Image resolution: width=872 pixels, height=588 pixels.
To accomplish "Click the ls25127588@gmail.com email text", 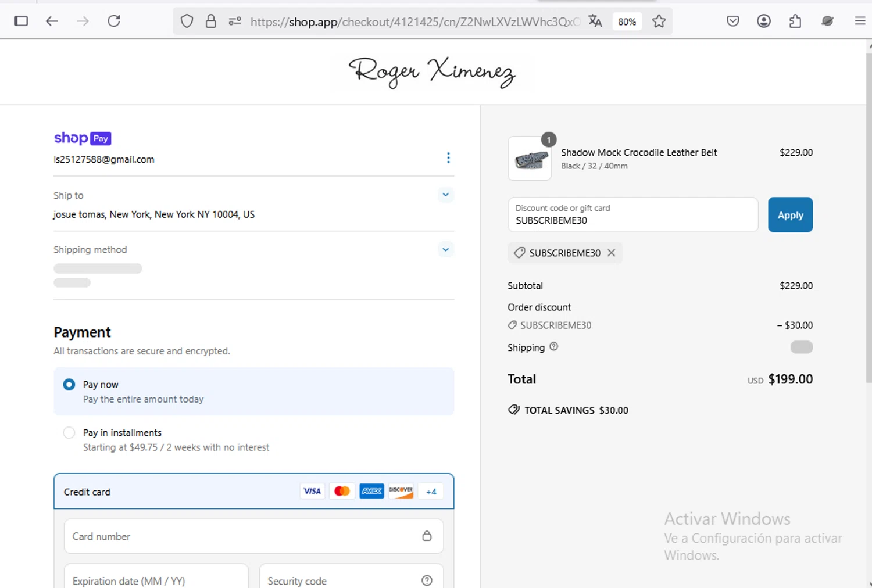I will pyautogui.click(x=104, y=159).
